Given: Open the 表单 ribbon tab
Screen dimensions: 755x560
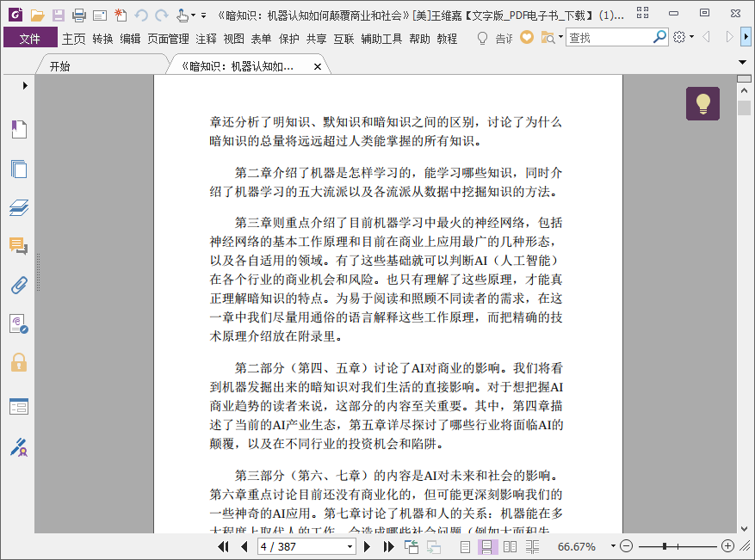Looking at the screenshot, I should click(x=261, y=39).
